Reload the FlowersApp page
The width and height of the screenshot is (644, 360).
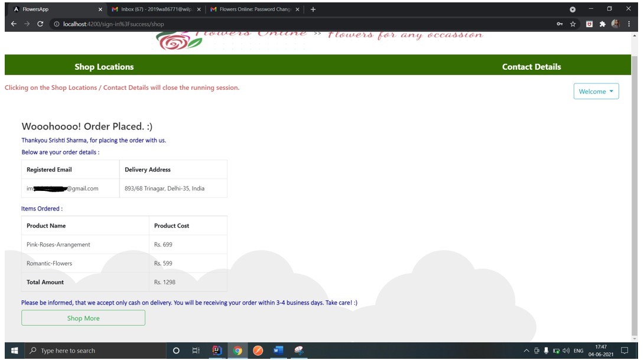click(x=40, y=24)
